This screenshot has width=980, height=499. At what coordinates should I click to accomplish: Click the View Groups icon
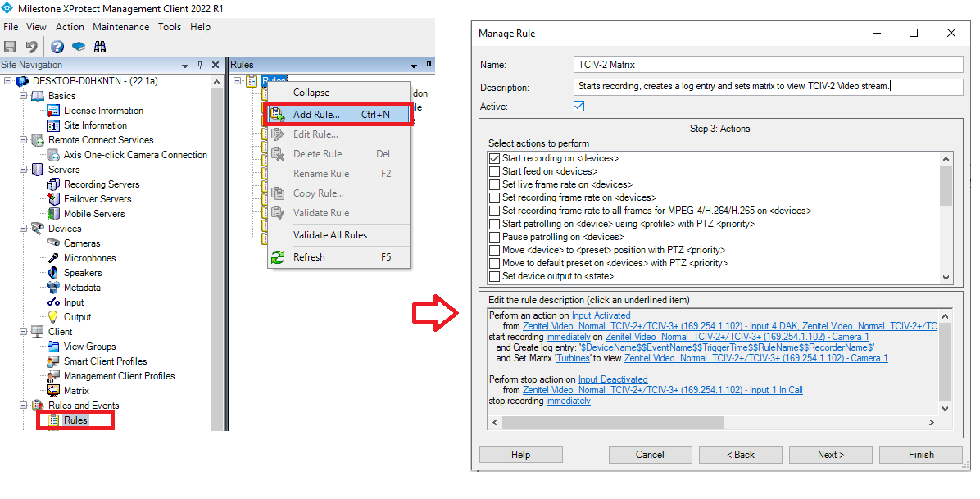click(x=54, y=347)
